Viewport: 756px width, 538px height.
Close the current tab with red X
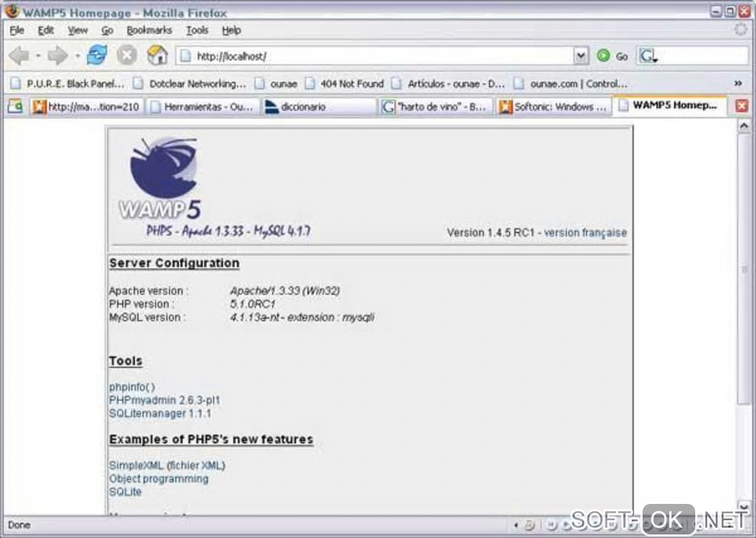tap(741, 106)
